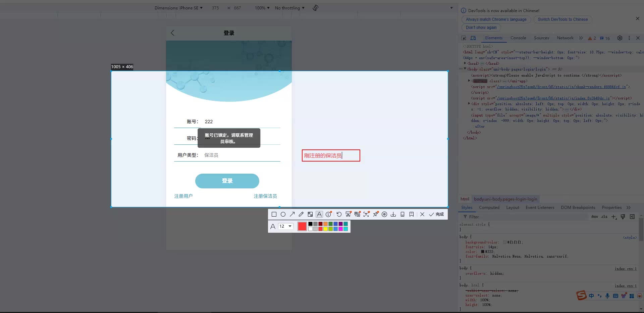Select the mosaic blur tool

pos(310,214)
